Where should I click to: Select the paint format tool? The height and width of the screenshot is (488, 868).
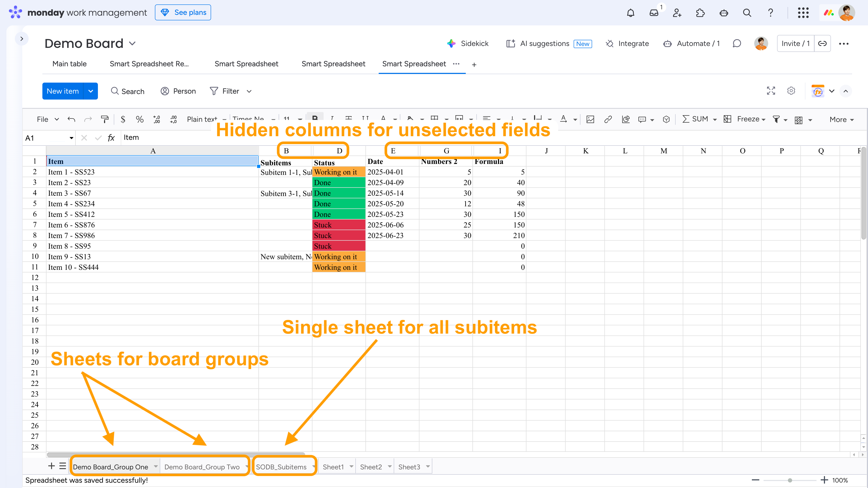pos(104,119)
